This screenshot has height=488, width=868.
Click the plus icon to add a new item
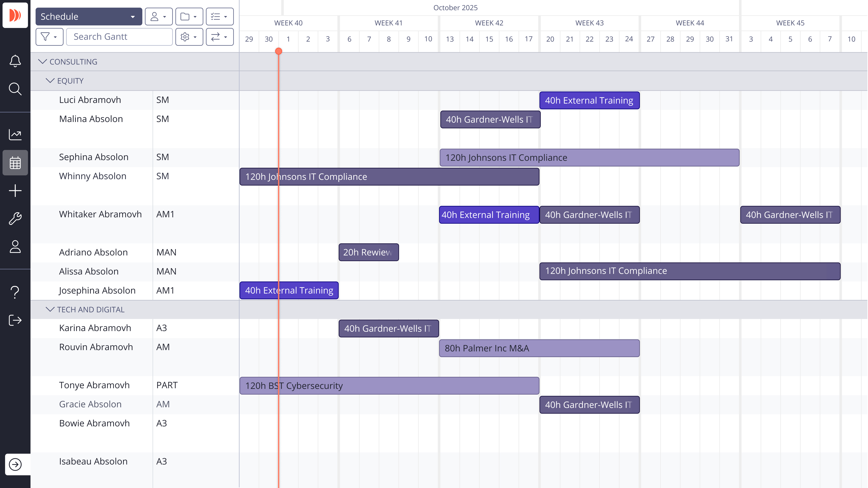(15, 190)
